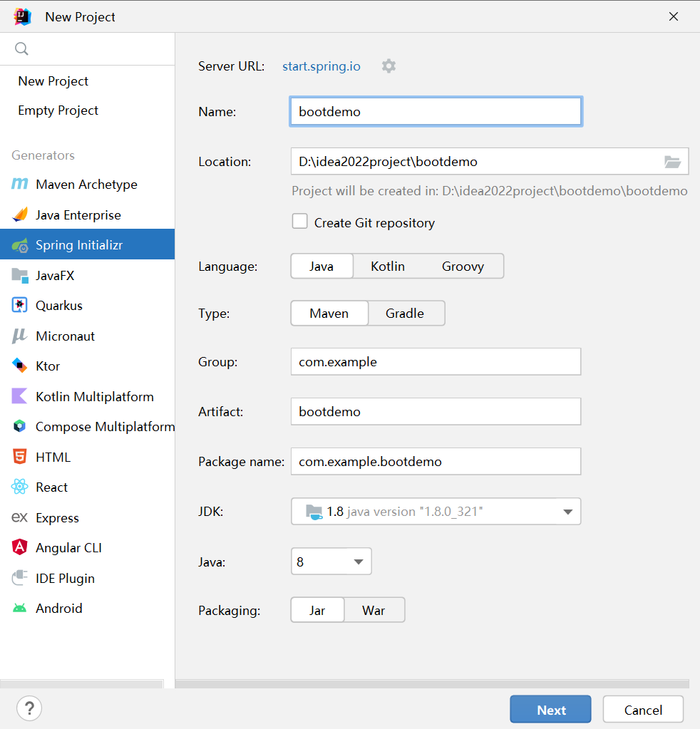The image size is (700, 729).
Task: Click the Next button
Action: click(x=550, y=710)
